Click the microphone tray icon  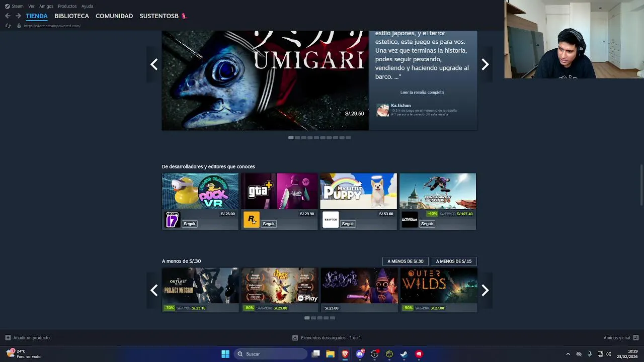tap(589, 354)
